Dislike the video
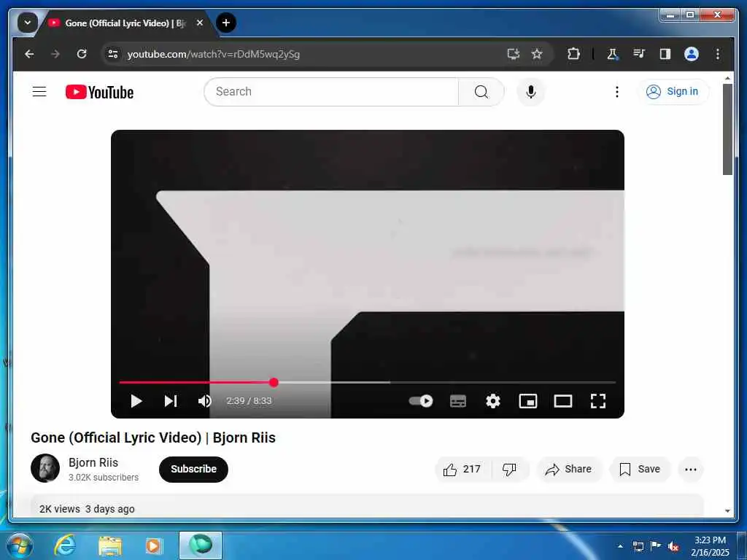Viewport: 747px width, 560px height. point(510,470)
